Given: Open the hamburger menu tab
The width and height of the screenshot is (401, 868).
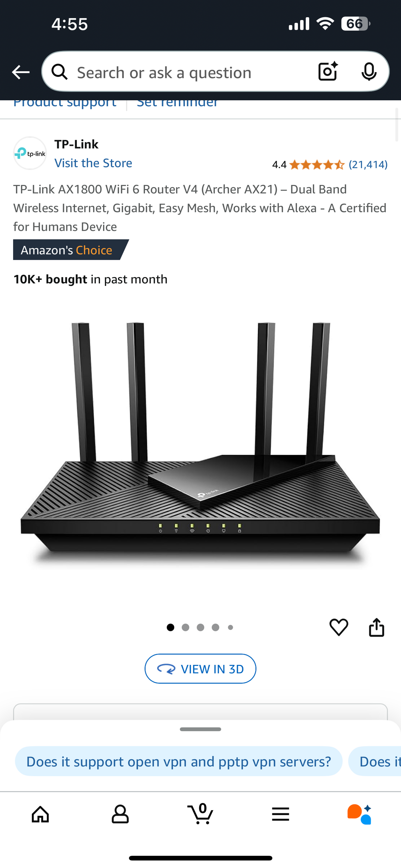Looking at the screenshot, I should 280,814.
